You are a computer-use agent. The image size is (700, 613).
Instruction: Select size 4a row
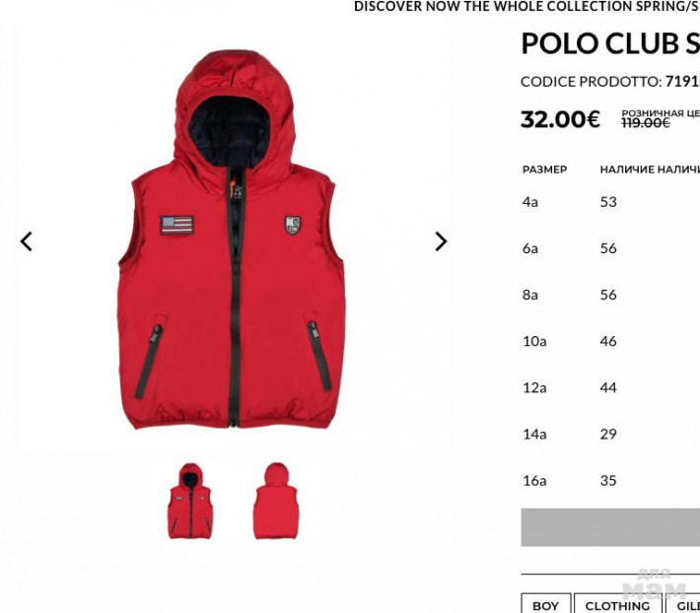click(x=610, y=202)
